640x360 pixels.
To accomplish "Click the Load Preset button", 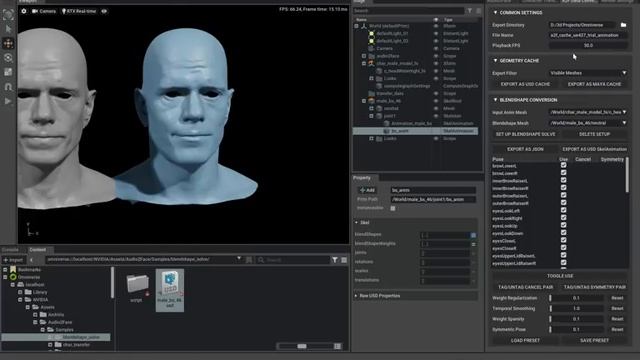I will click(525, 340).
